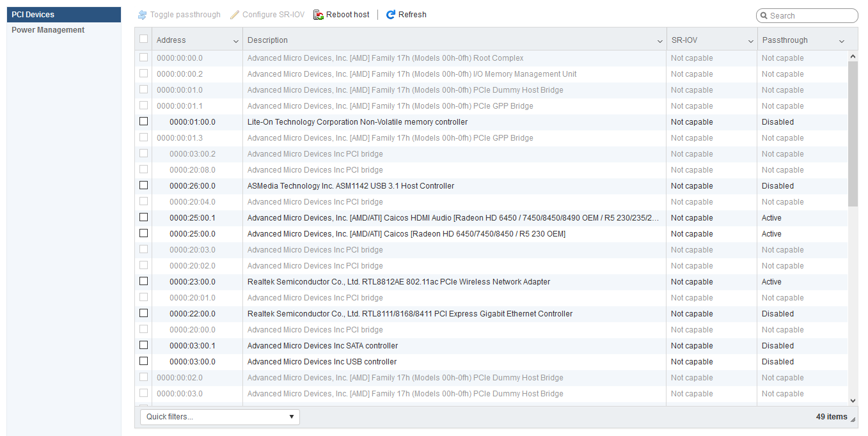Click Active status of Wireless Network Adapter row
The image size is (868, 436).
point(771,282)
